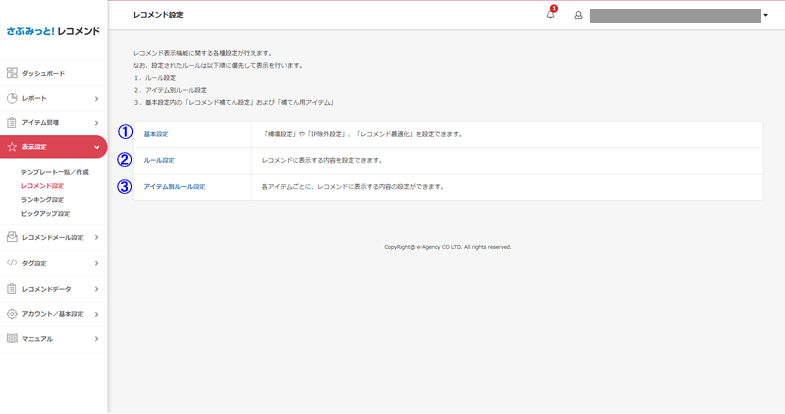Click the レコメンド設定 page title

[x=158, y=15]
